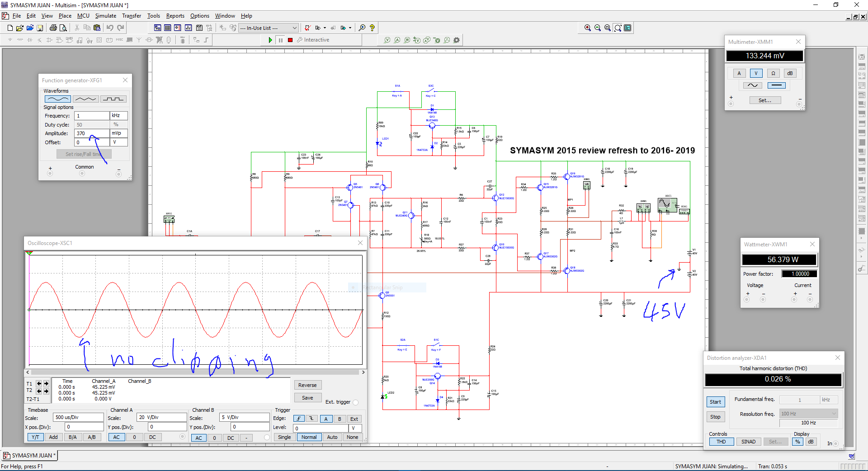Click the XFG1 function generator on schematic

coord(169,219)
